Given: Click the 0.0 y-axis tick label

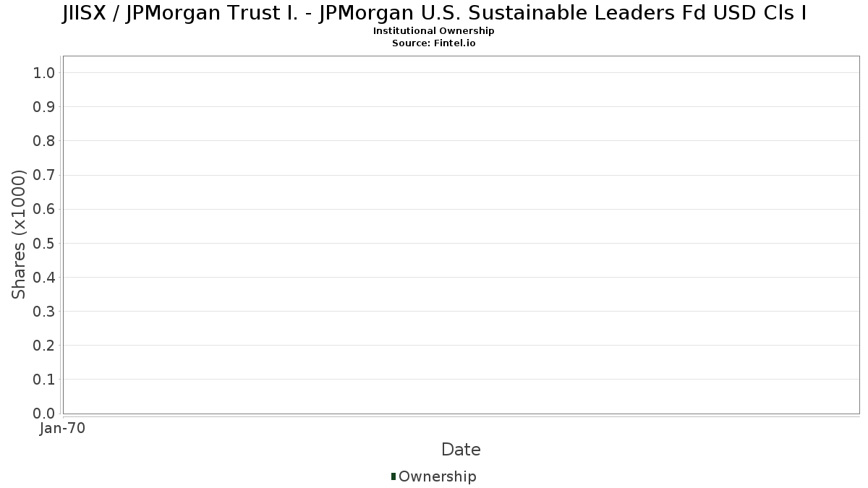Looking at the screenshot, I should [44, 414].
